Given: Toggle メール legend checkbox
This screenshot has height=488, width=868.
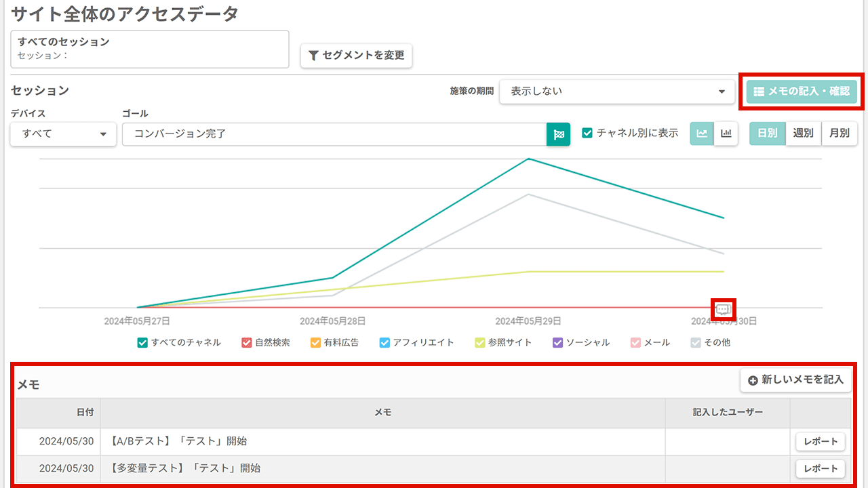Looking at the screenshot, I should (x=635, y=342).
